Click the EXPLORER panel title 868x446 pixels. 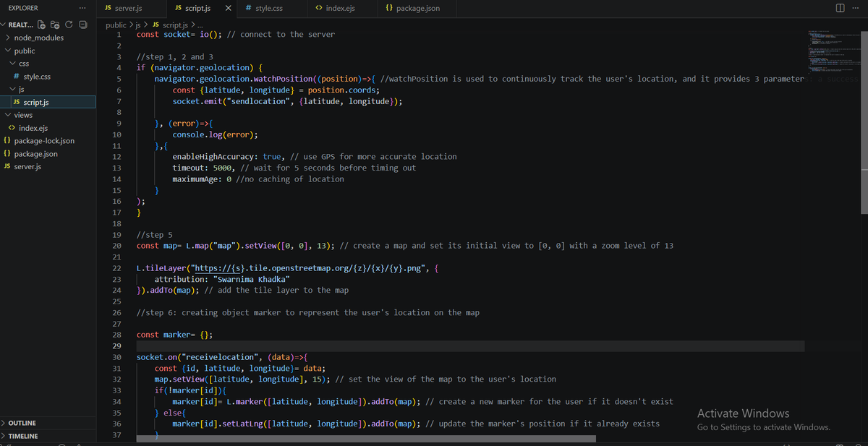[x=23, y=8]
